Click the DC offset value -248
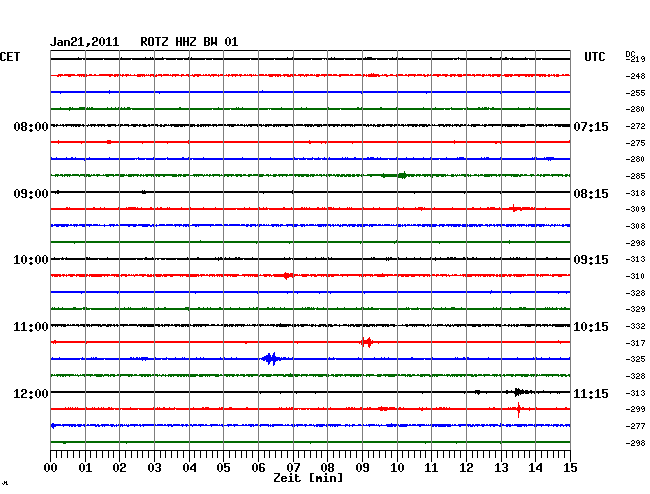The height and width of the screenshot is (494, 650). point(635,76)
